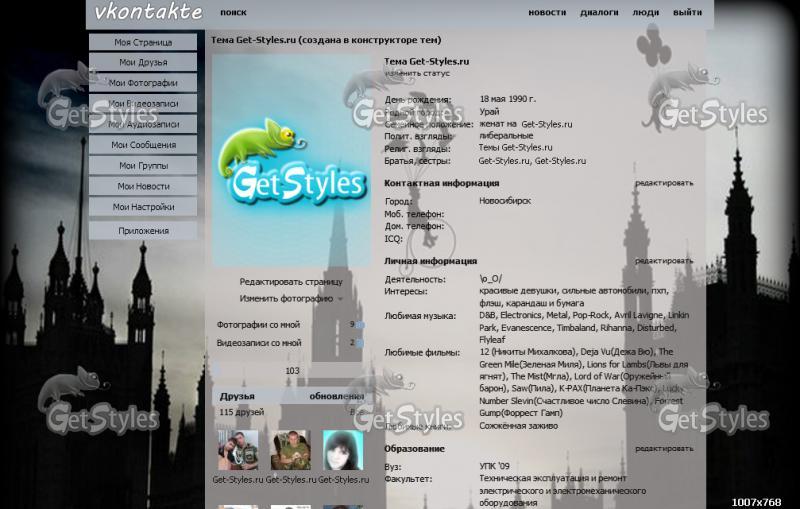Open Мои Группы in sidebar
The width and height of the screenshot is (800, 509).
[x=143, y=165]
